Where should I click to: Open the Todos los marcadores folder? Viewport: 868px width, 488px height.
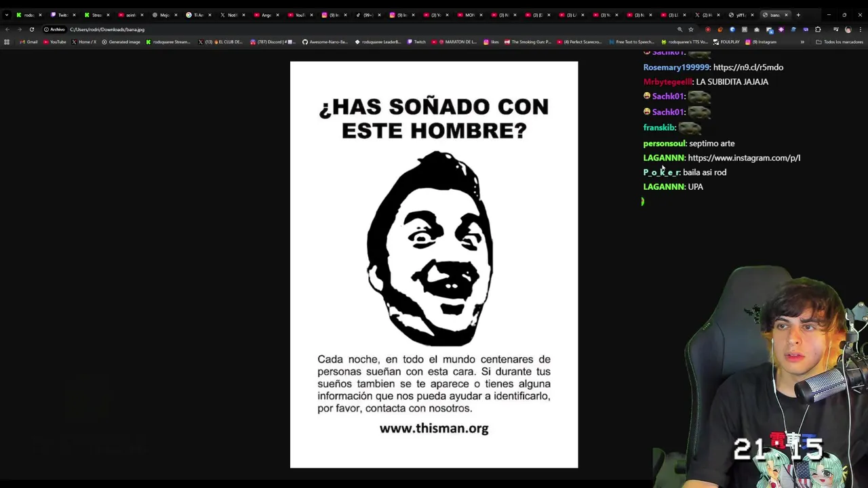point(840,42)
